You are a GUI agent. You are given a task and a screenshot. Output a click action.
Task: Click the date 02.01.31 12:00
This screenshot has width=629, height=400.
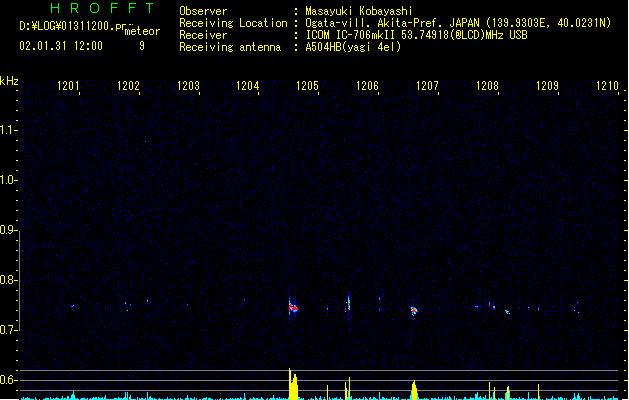61,46
